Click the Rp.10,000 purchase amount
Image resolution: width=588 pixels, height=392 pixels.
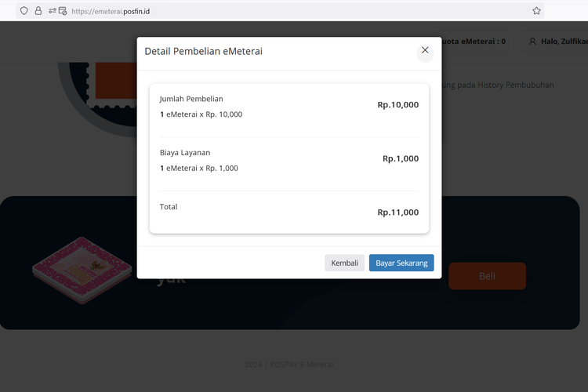(x=397, y=104)
